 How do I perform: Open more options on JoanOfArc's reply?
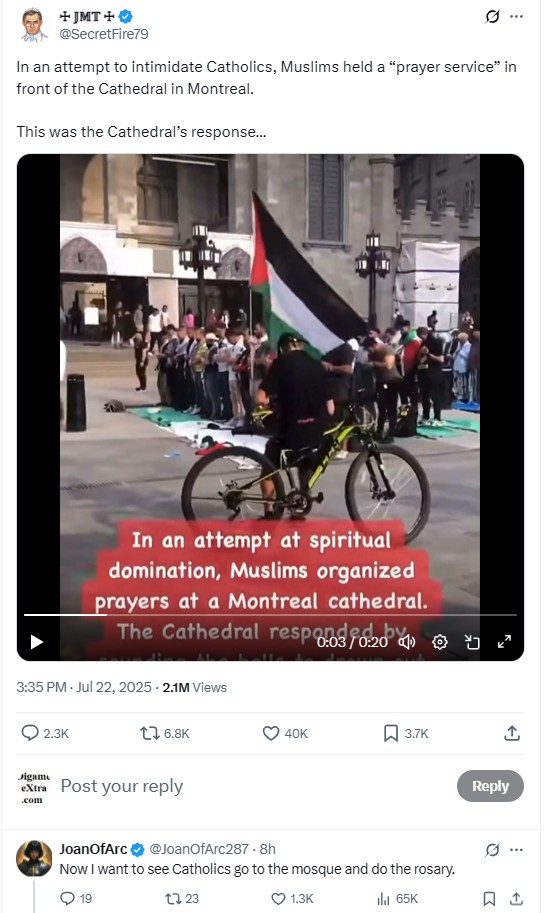pos(516,850)
